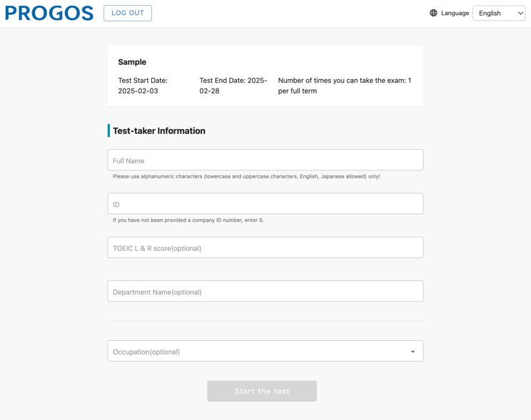Click the Occupation dropdown arrow
The image size is (531, 420).
tap(413, 352)
